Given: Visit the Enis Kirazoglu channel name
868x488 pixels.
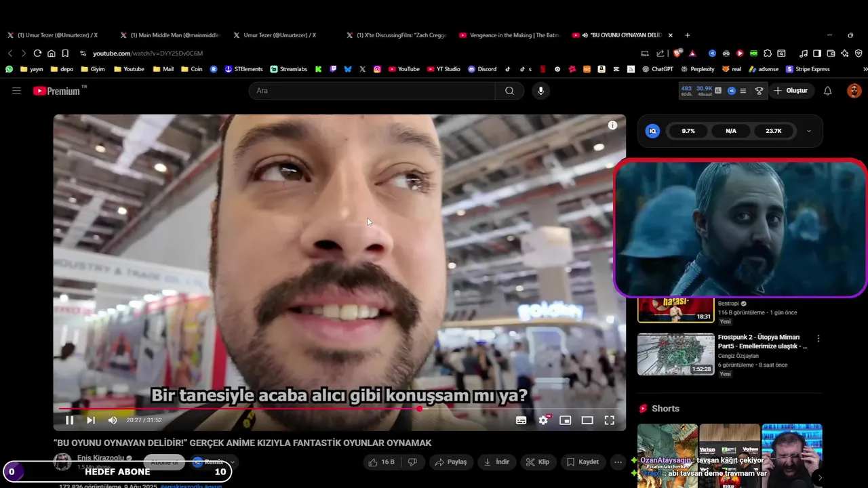Looking at the screenshot, I should click(100, 458).
